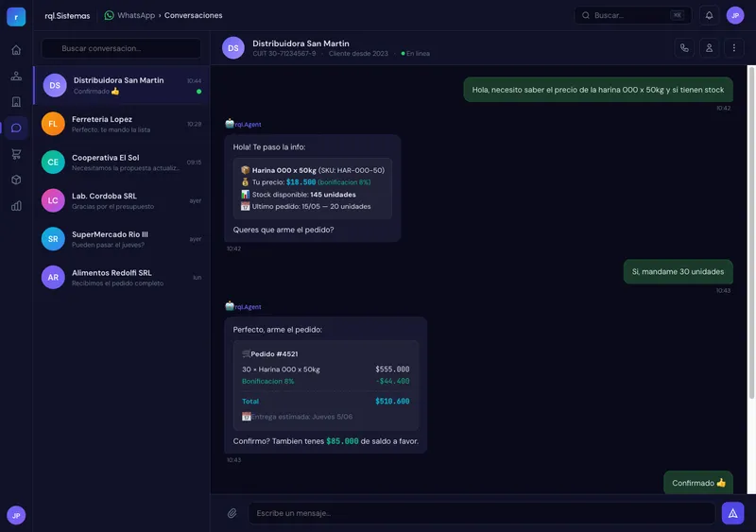
Task: Click the DS avatar in chat header
Action: (x=232, y=48)
